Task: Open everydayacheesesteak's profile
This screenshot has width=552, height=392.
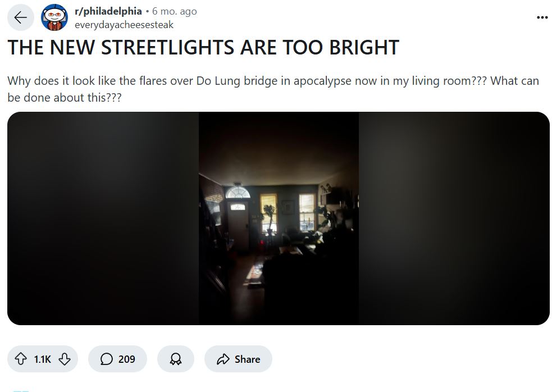Action: 124,25
